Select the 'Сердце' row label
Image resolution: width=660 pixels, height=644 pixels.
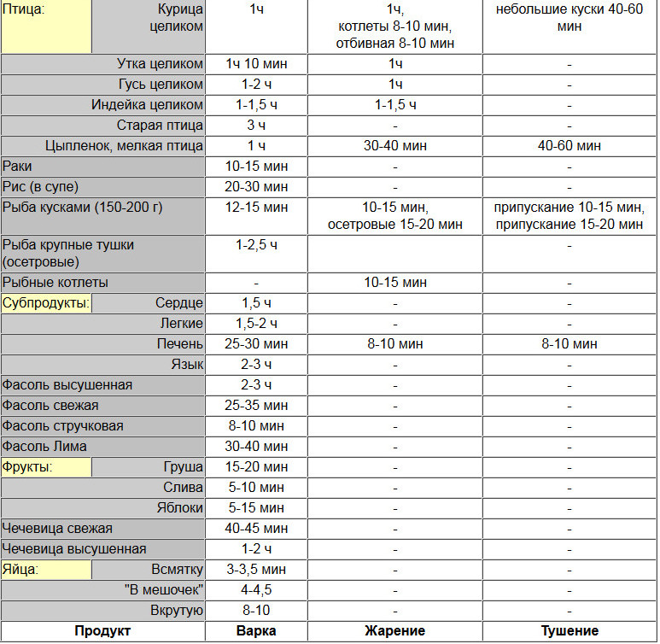coord(149,303)
